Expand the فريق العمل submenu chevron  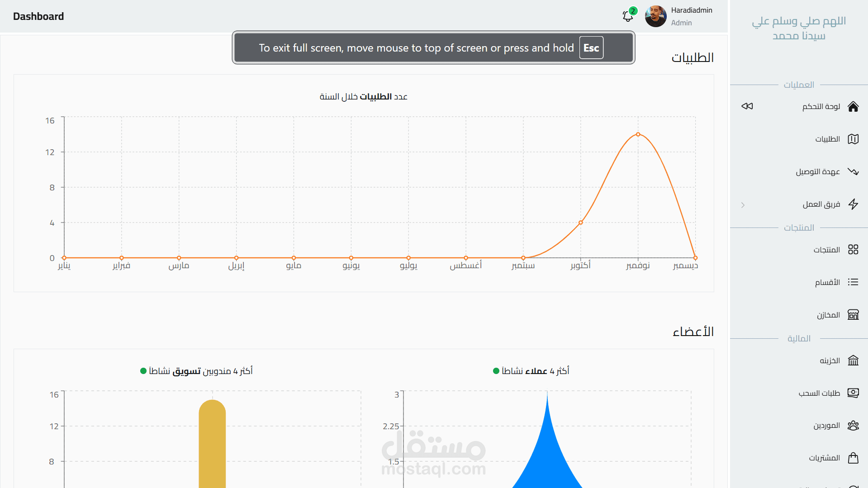tap(743, 205)
